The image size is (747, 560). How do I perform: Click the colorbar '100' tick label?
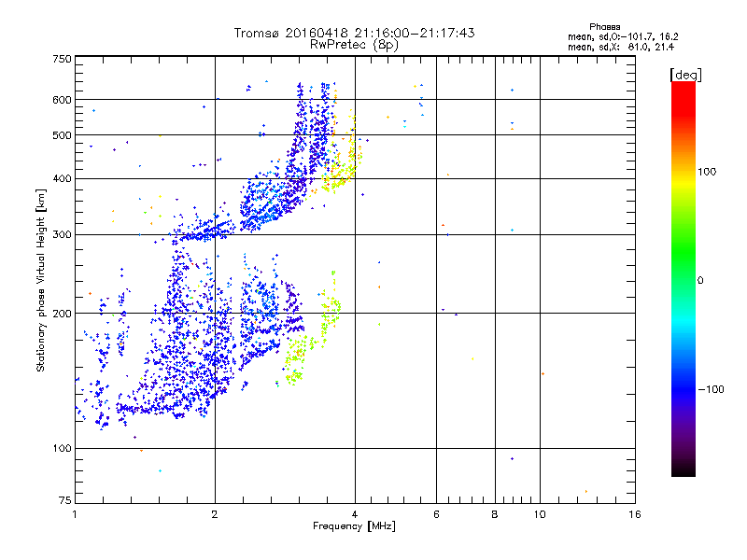pyautogui.click(x=707, y=172)
